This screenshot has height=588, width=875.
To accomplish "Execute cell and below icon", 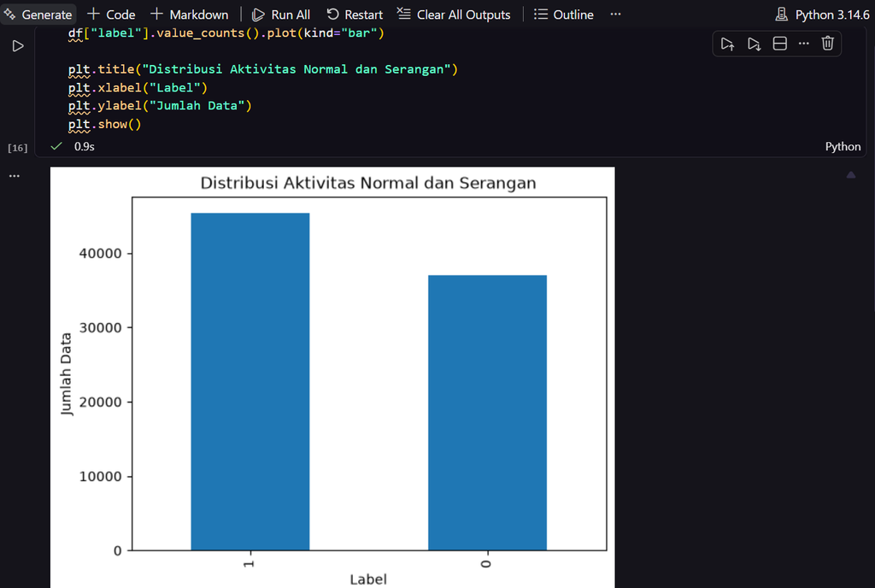I will (754, 44).
